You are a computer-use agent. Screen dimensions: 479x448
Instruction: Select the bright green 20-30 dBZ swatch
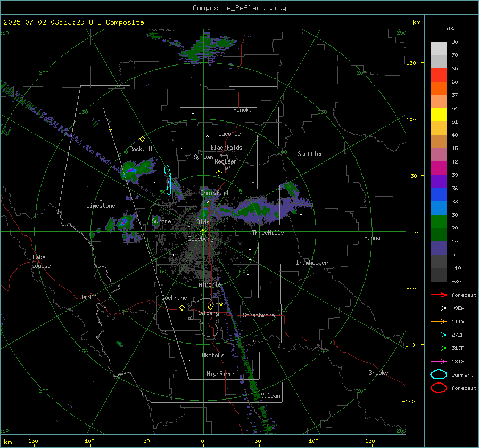[439, 222]
